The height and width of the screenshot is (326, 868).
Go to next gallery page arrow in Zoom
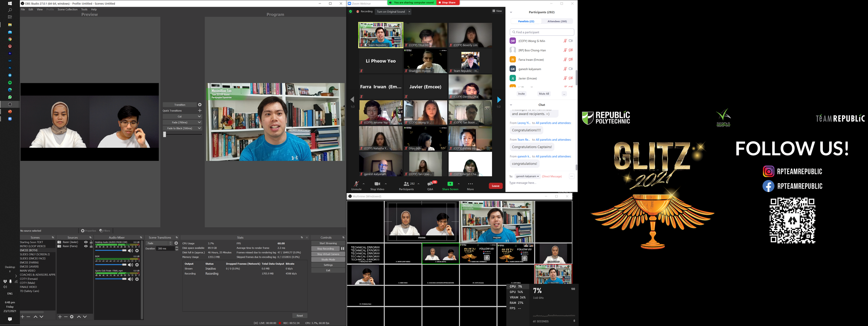point(499,100)
